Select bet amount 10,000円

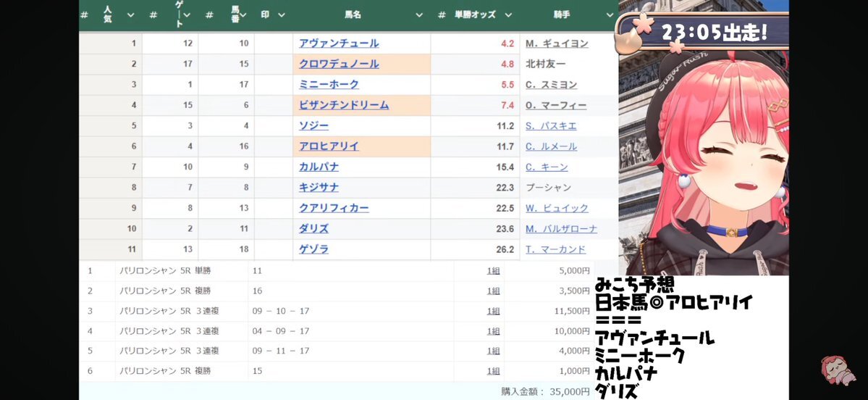572,330
